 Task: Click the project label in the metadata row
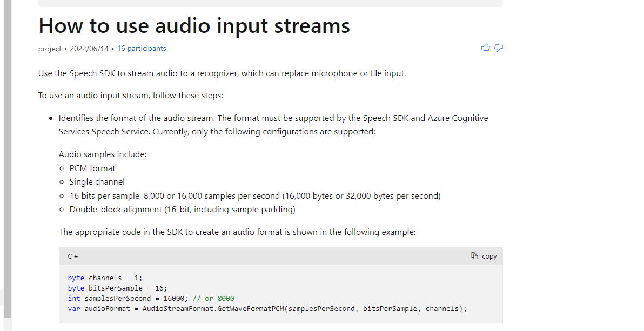point(50,49)
